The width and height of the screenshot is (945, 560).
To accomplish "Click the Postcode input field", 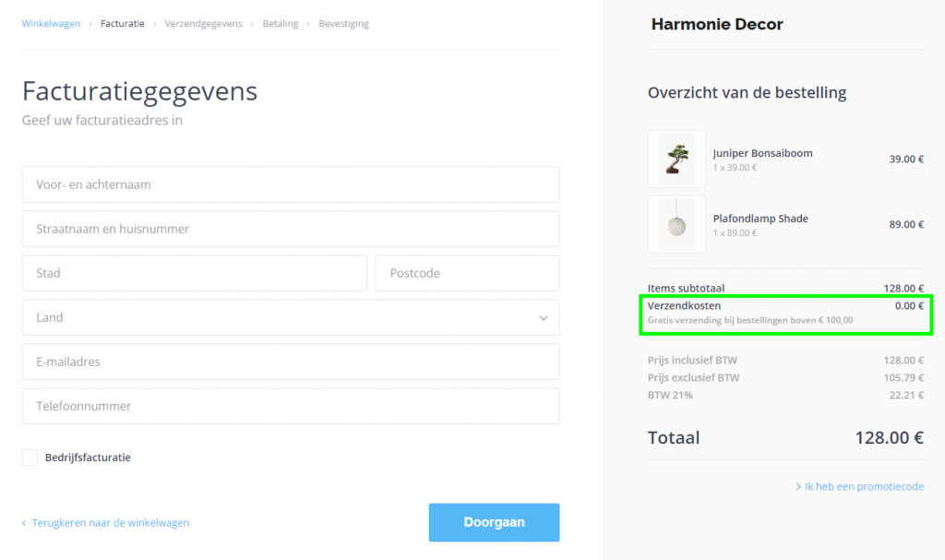I will pos(467,273).
